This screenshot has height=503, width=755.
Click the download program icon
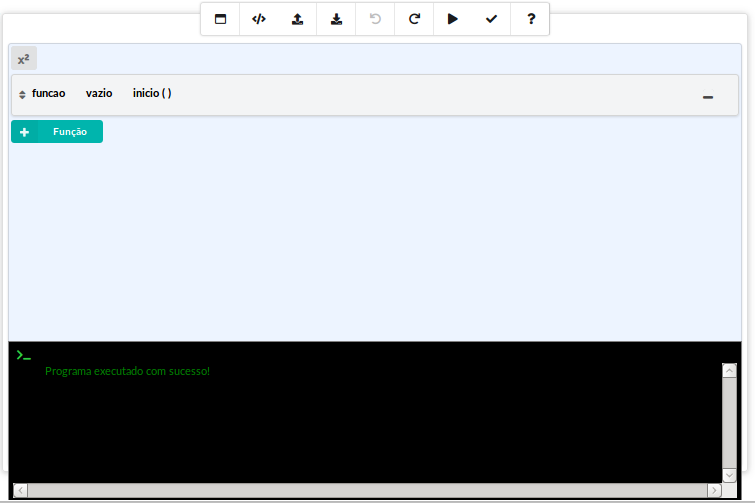click(336, 19)
